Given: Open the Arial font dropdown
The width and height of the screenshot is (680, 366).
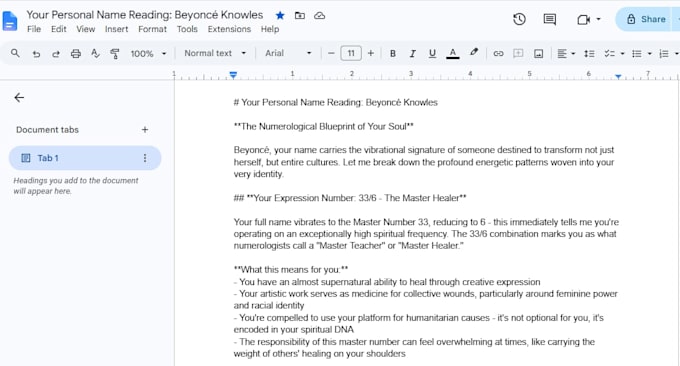Looking at the screenshot, I should 288,53.
